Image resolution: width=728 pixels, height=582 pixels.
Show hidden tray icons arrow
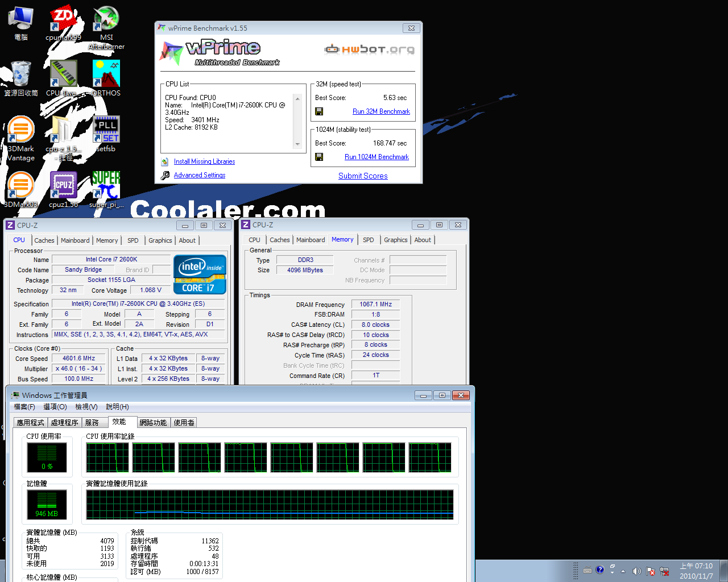point(623,571)
